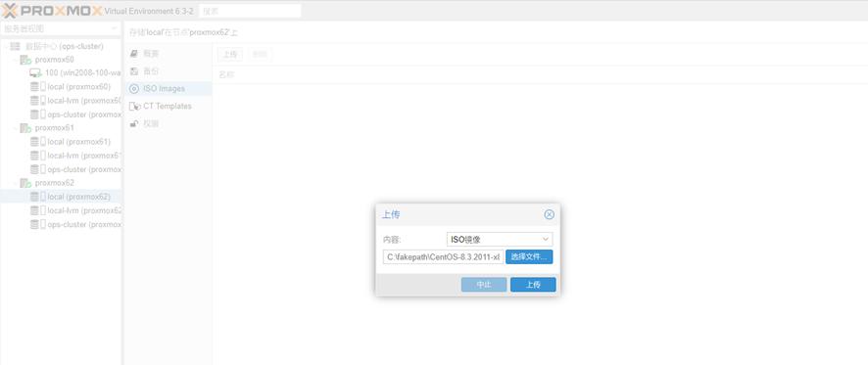Collapse the 数据中心 tree root
868x365 pixels.
pos(6,46)
